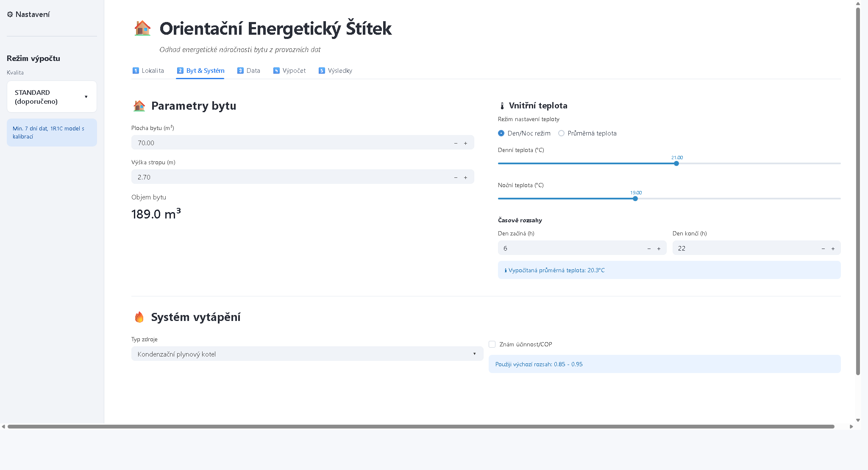868x470 pixels.
Task: Open the Kvalita STANDARD dropdown
Action: tap(52, 97)
